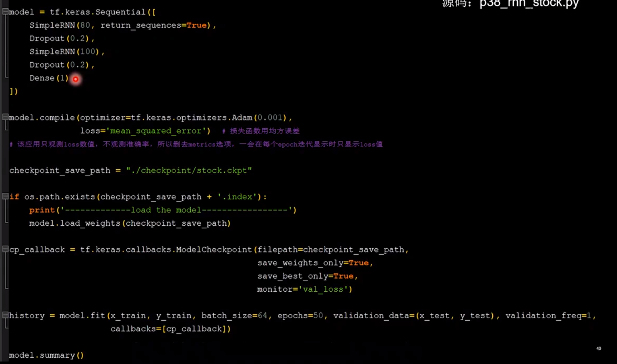Screen dimensions: 617x364
Task: Fold the if os.path.exists block
Action: pyautogui.click(x=5, y=196)
